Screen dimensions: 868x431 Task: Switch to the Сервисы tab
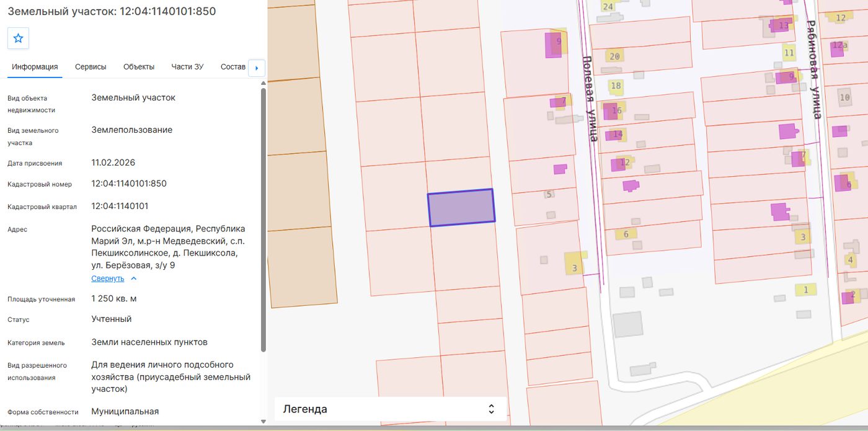91,67
